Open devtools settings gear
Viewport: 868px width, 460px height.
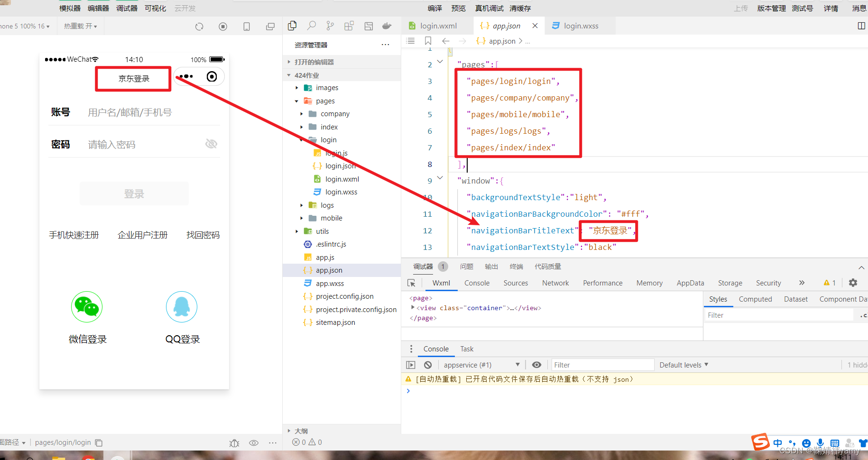pos(853,283)
